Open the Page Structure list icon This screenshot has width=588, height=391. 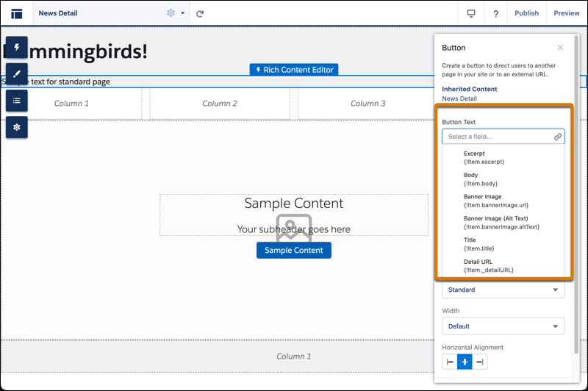16,101
